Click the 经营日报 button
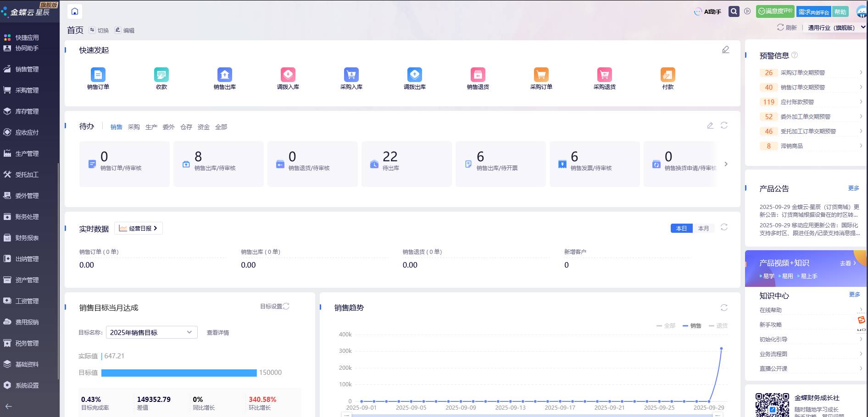Image resolution: width=868 pixels, height=417 pixels. pos(139,228)
